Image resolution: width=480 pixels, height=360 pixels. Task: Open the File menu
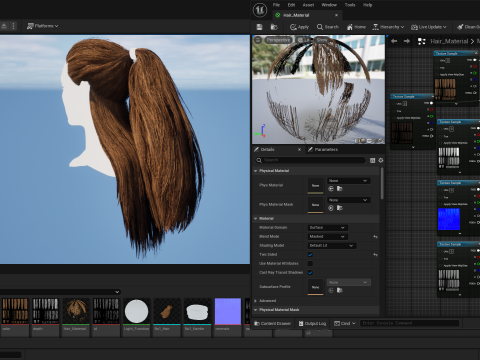point(276,5)
